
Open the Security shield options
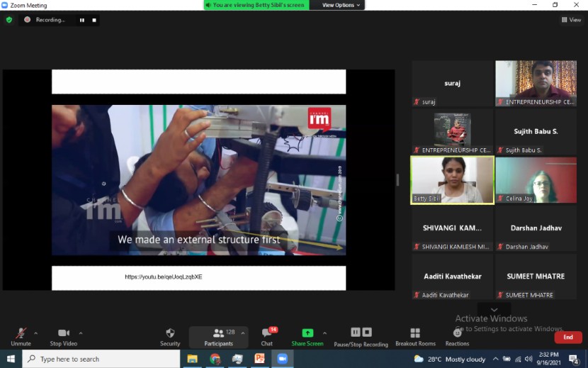click(170, 336)
